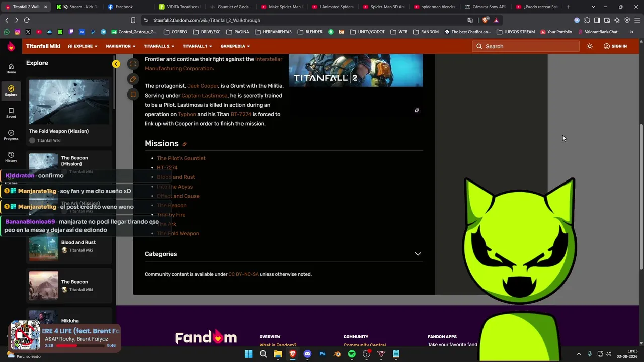644x362 pixels.
Task: Edit the Missions section via pencil icon
Action: (184, 144)
